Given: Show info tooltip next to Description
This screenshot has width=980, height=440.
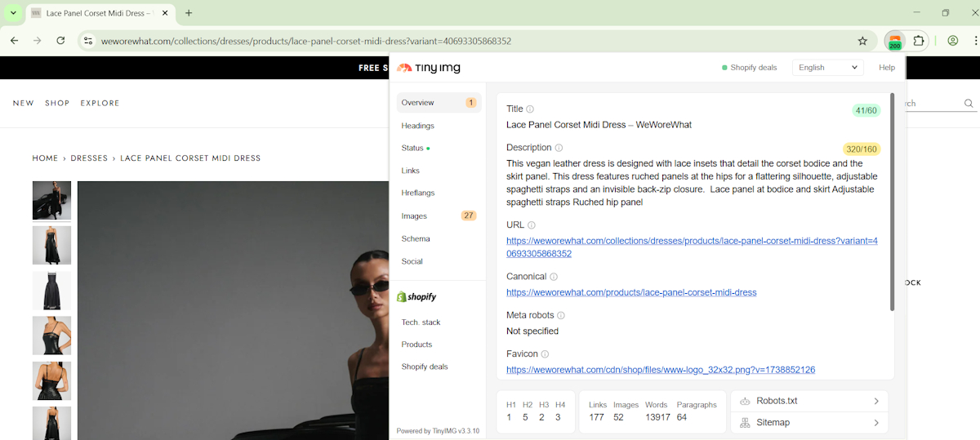Looking at the screenshot, I should click(559, 148).
